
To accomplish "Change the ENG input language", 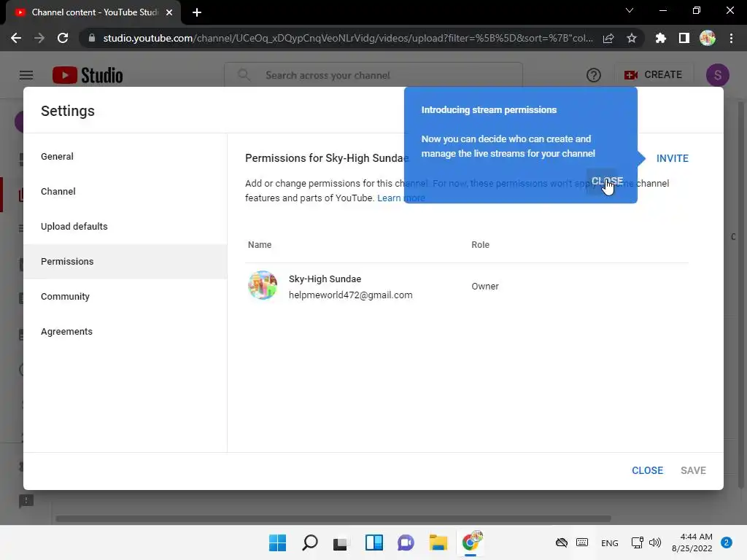I will click(x=610, y=542).
